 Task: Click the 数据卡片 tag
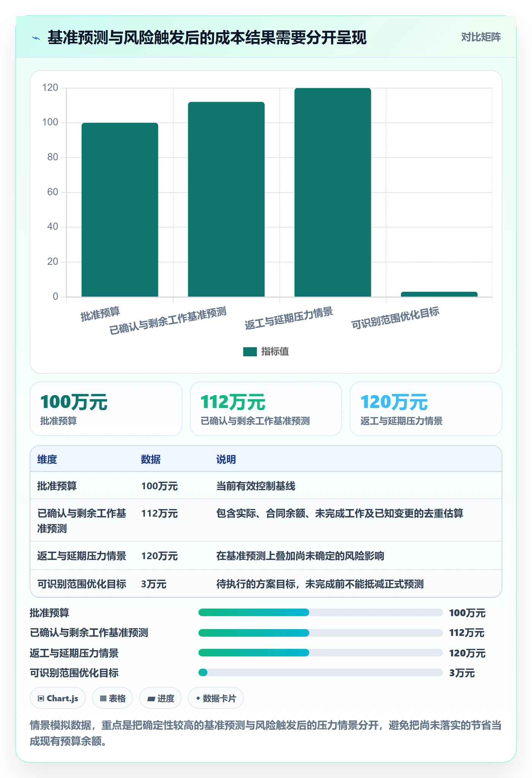point(216,698)
